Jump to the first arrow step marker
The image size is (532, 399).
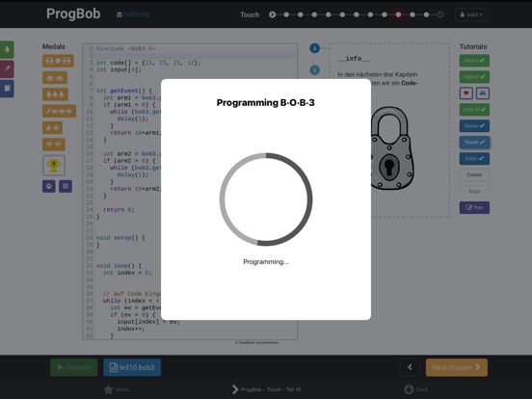(272, 14)
